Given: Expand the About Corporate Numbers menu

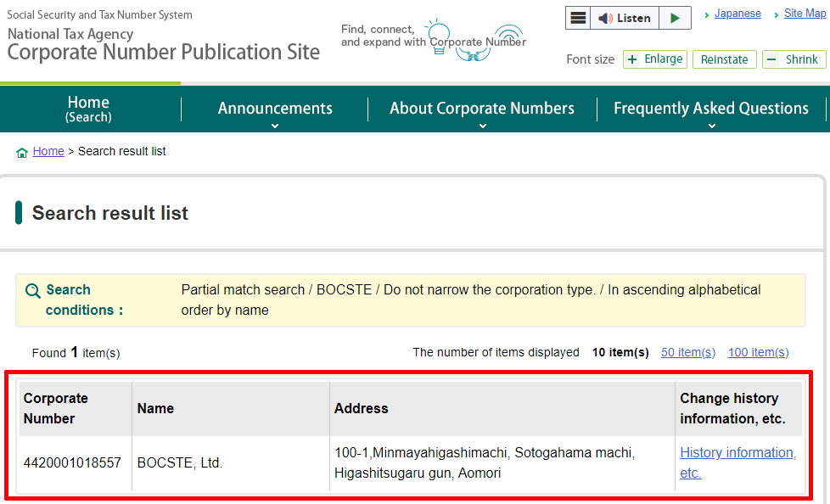Looking at the screenshot, I should pos(481,109).
